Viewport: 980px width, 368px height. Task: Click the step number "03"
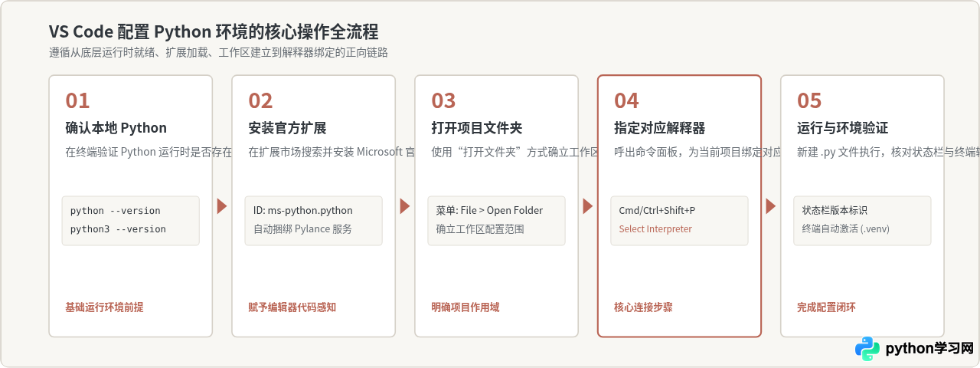pos(443,100)
